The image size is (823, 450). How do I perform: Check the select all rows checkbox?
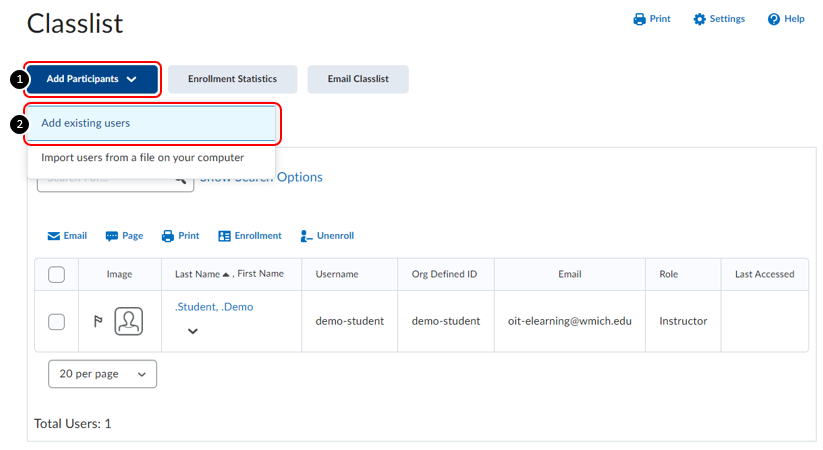coord(57,274)
